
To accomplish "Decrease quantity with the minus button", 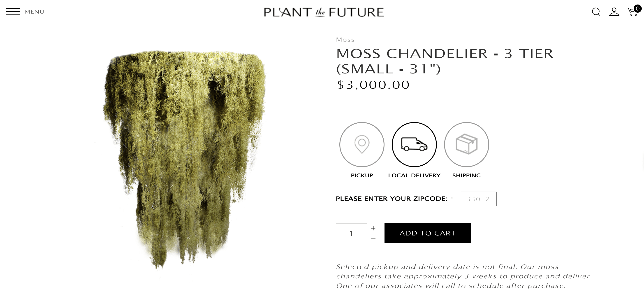I will tap(373, 238).
